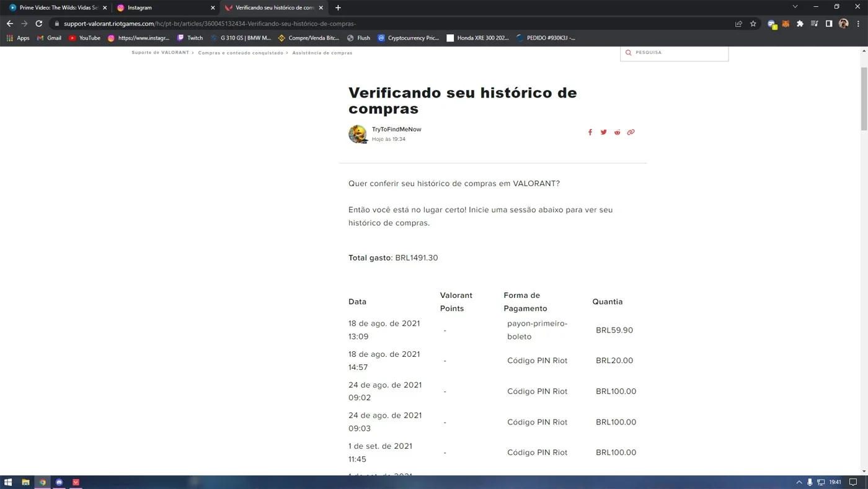Close the Verificando seu histórico tab
Viewport: 868px width, 489px height.
pyautogui.click(x=321, y=7)
